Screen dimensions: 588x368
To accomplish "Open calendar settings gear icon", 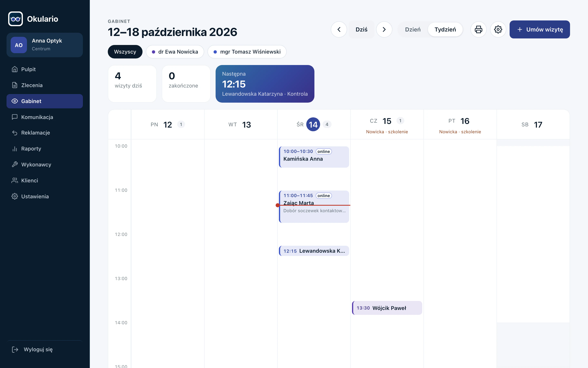I will tap(498, 29).
